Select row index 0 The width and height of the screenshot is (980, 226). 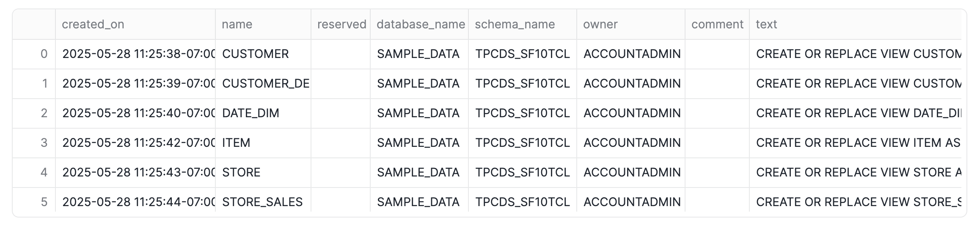coord(34,54)
